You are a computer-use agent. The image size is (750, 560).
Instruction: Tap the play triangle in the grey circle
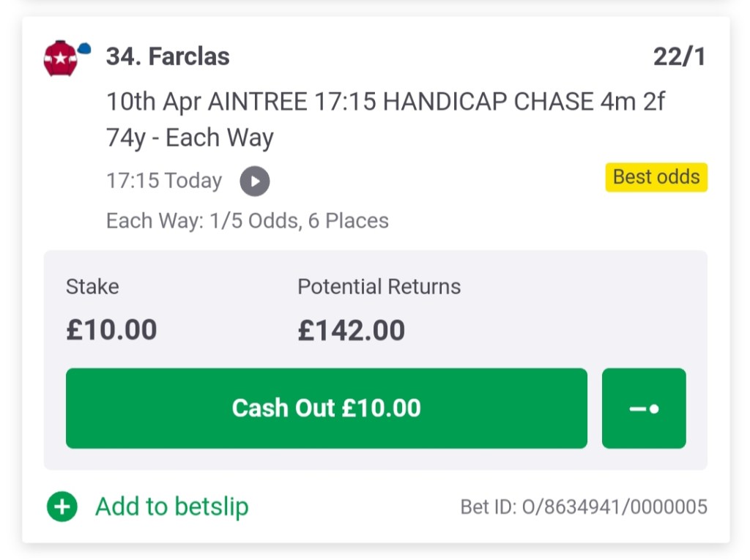254,181
